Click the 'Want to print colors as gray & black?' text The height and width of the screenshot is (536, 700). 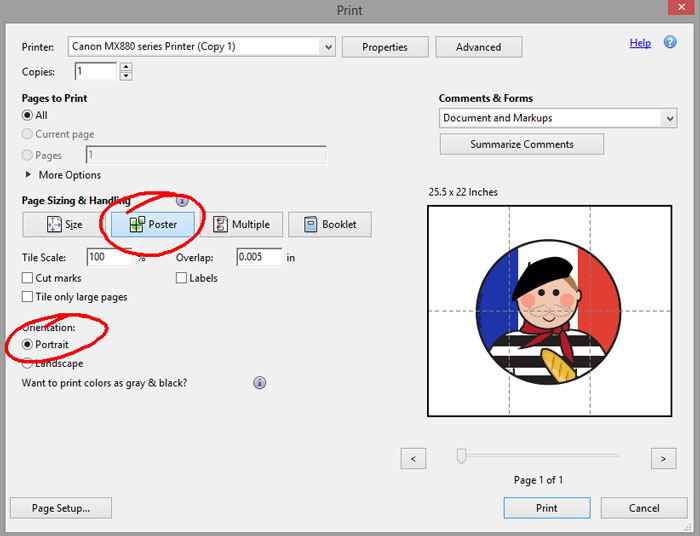(x=104, y=383)
